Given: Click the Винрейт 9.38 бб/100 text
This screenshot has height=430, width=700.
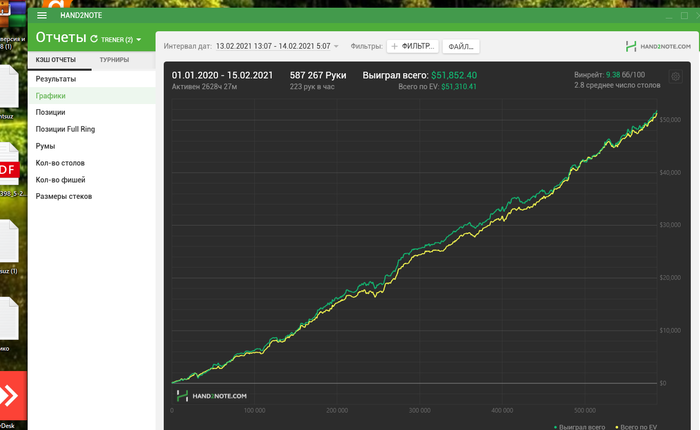Looking at the screenshot, I should (609, 75).
